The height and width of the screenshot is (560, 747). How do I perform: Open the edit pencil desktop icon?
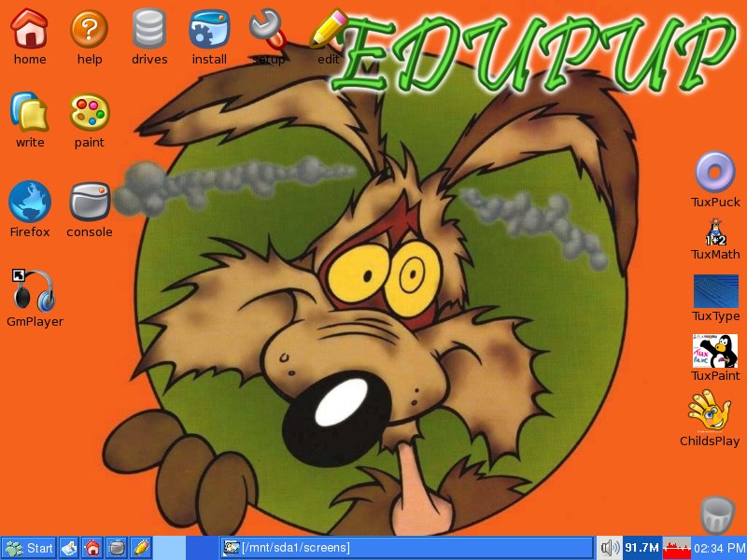pos(328,30)
